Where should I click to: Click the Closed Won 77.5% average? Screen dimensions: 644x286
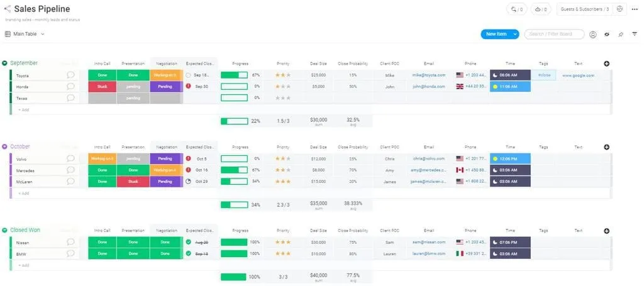[353, 275]
